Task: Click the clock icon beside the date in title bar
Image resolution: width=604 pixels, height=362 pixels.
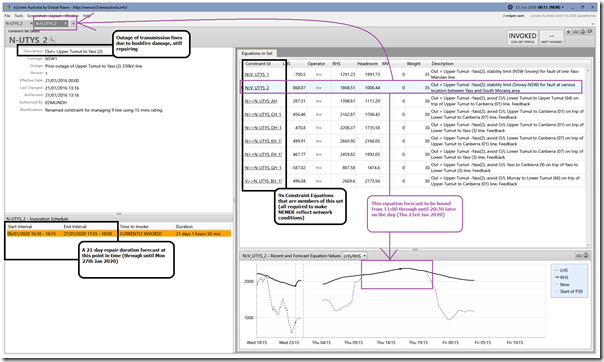Action: click(510, 7)
